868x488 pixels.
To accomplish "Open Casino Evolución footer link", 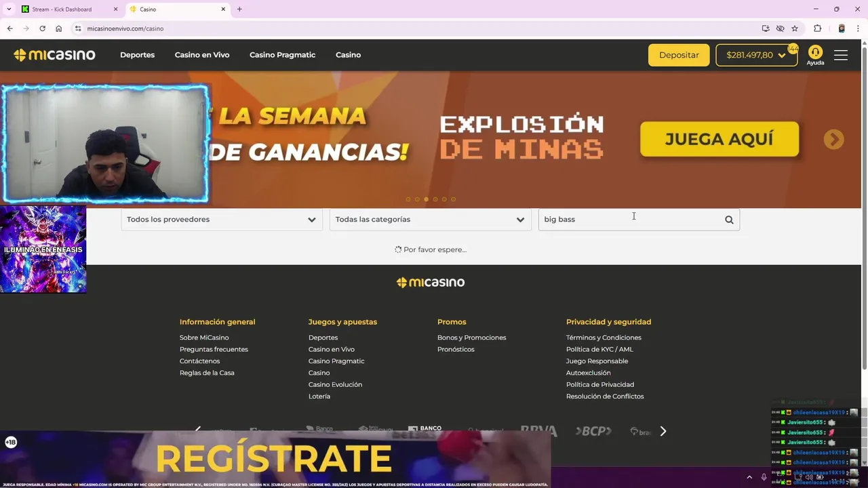I will (x=335, y=384).
